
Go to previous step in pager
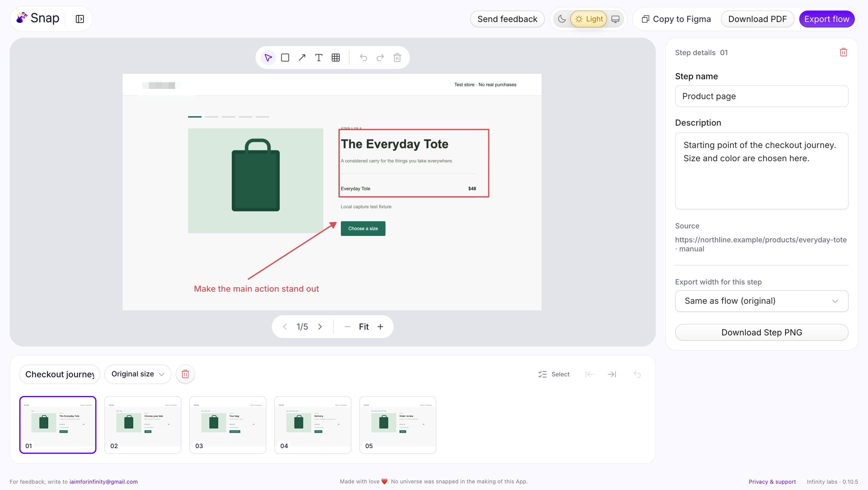pyautogui.click(x=285, y=327)
